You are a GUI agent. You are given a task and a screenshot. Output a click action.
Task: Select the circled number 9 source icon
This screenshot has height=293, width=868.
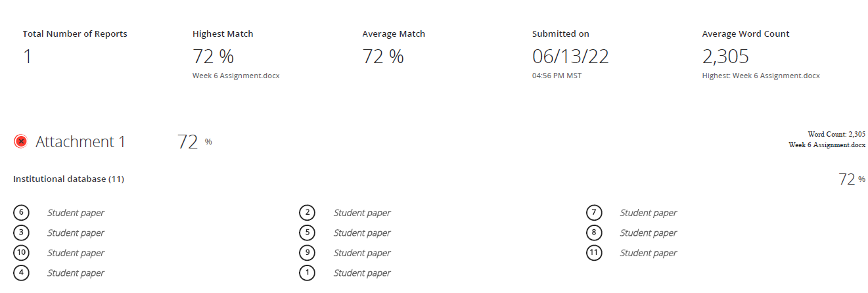point(307,252)
